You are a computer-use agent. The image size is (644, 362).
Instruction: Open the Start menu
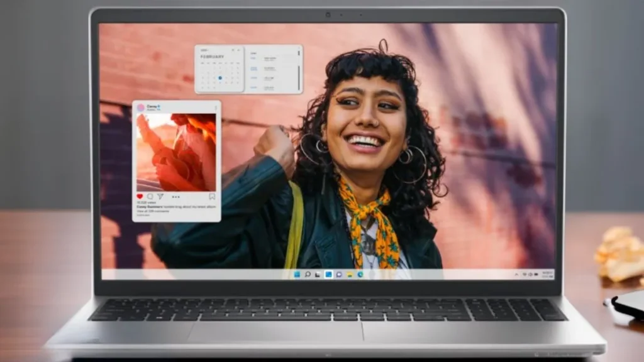point(296,275)
